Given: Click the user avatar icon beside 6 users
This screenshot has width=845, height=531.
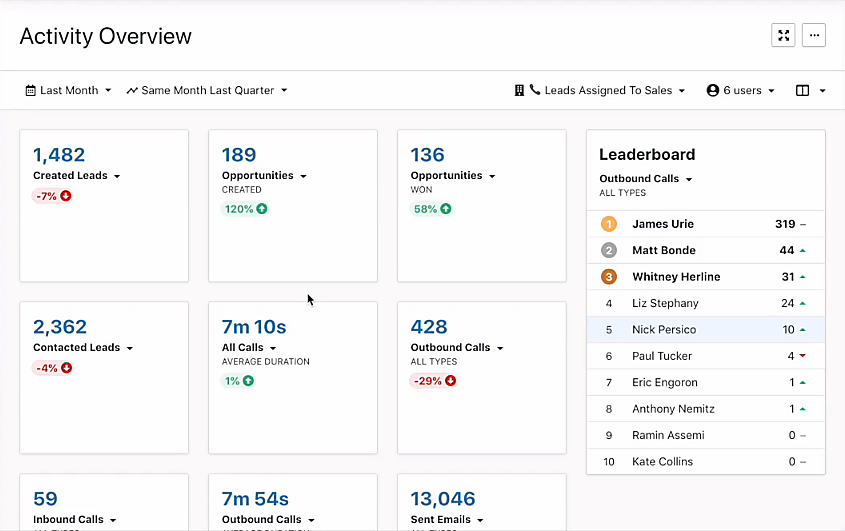Looking at the screenshot, I should 712,90.
